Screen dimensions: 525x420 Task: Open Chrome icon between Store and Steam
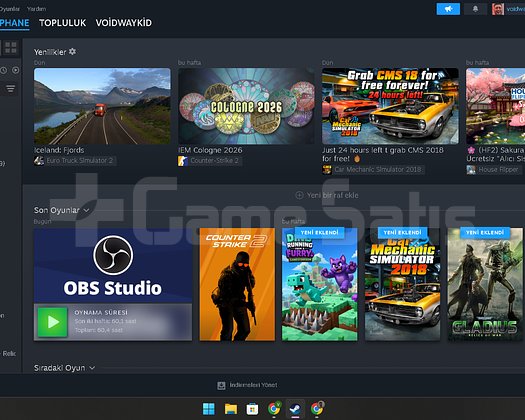(x=274, y=409)
